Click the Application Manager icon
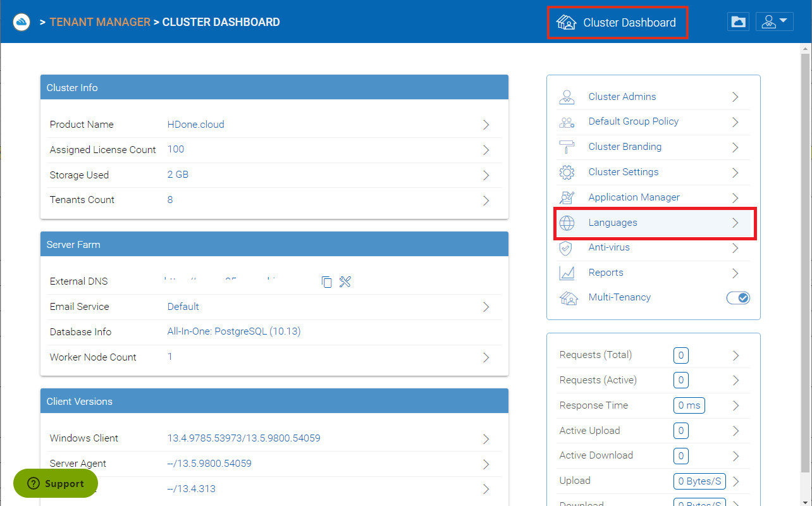The image size is (812, 506). click(x=567, y=197)
